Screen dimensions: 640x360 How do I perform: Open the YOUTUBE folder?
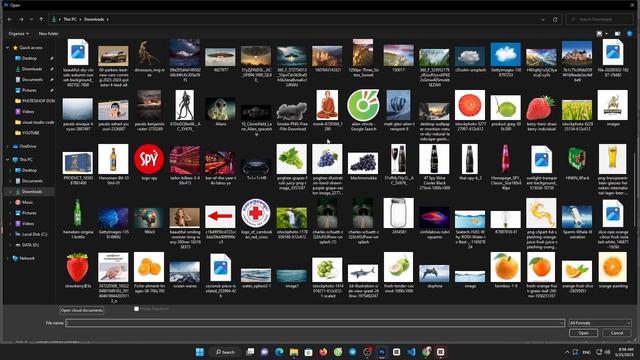tap(31, 133)
